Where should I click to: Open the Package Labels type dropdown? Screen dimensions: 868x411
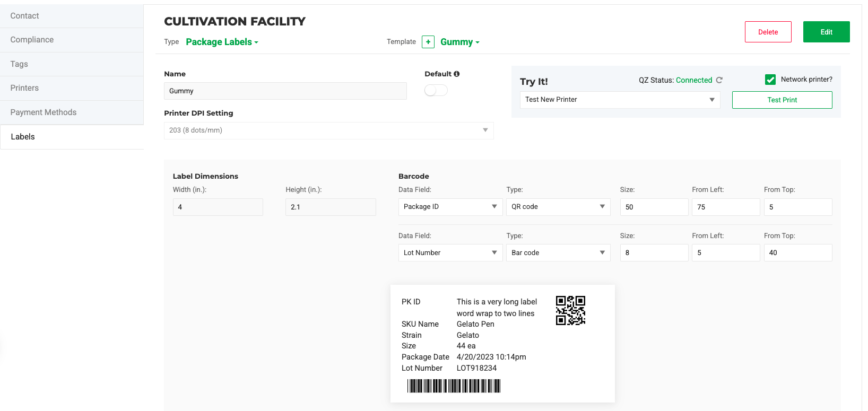pos(222,42)
